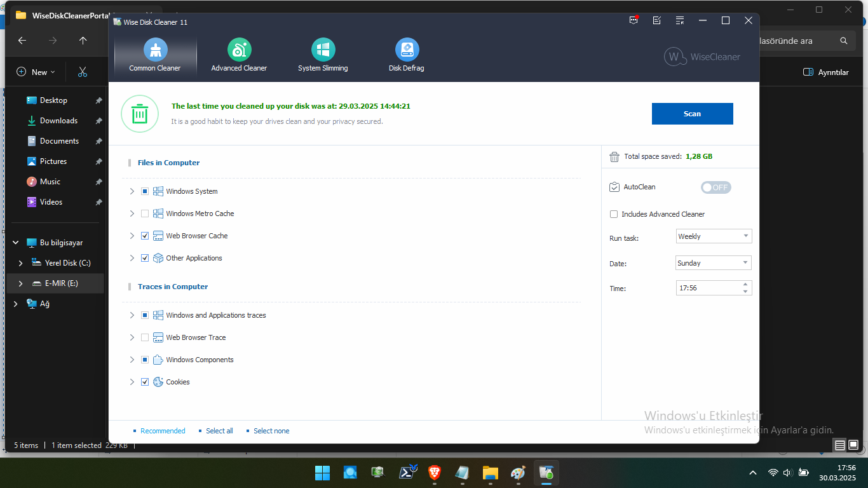Expand Yerel Disk (C:) in Explorer tree
The height and width of the screenshot is (488, 868).
point(20,263)
